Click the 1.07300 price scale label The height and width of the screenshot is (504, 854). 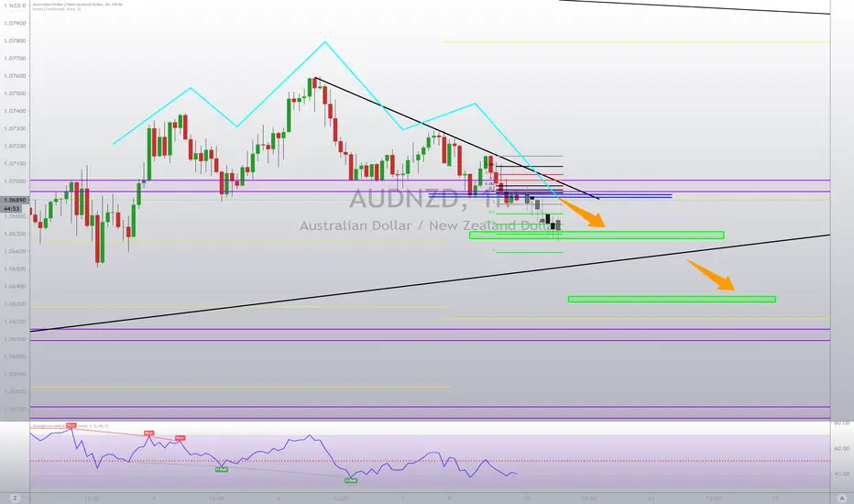coord(15,128)
